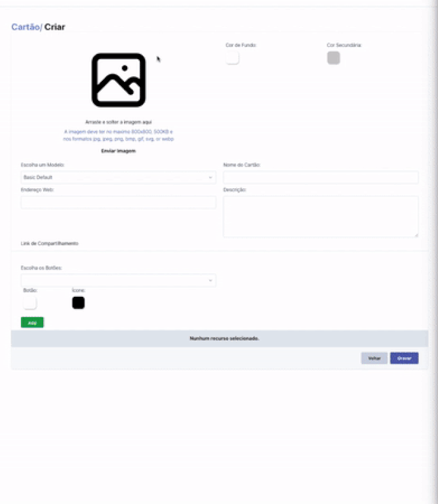Click the Enviar imagem upload button
The height and width of the screenshot is (504, 438).
(118, 151)
